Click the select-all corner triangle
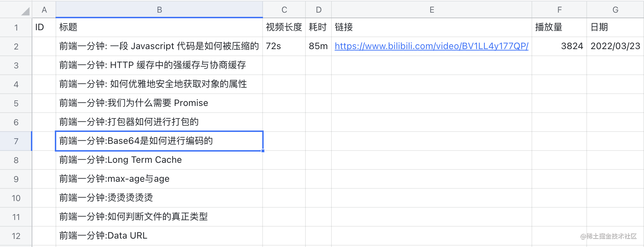The width and height of the screenshot is (644, 247). pos(25,12)
